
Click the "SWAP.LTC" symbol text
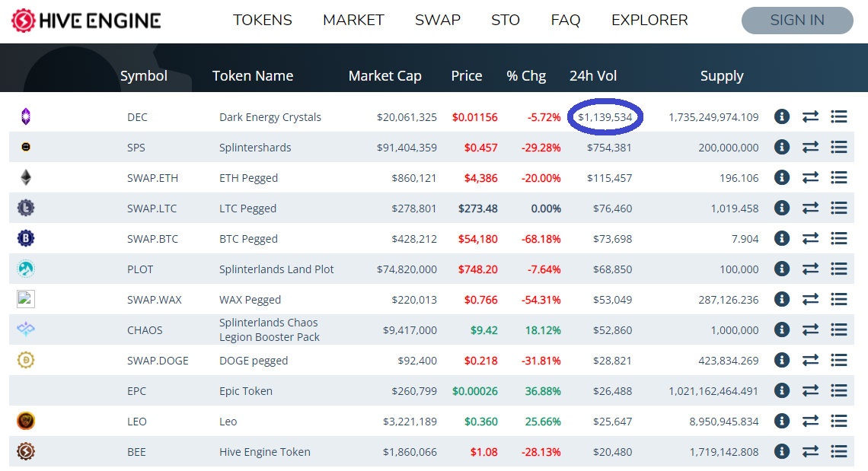coord(152,208)
